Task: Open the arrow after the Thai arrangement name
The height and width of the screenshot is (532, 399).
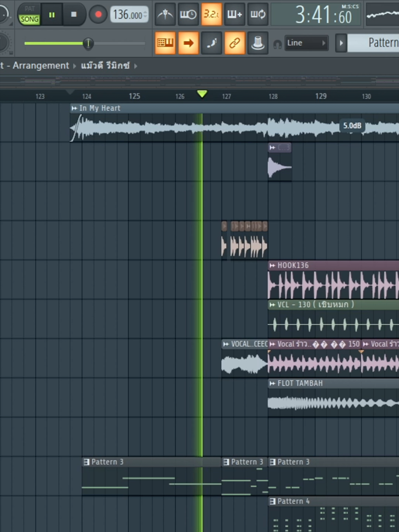Action: tap(136, 66)
